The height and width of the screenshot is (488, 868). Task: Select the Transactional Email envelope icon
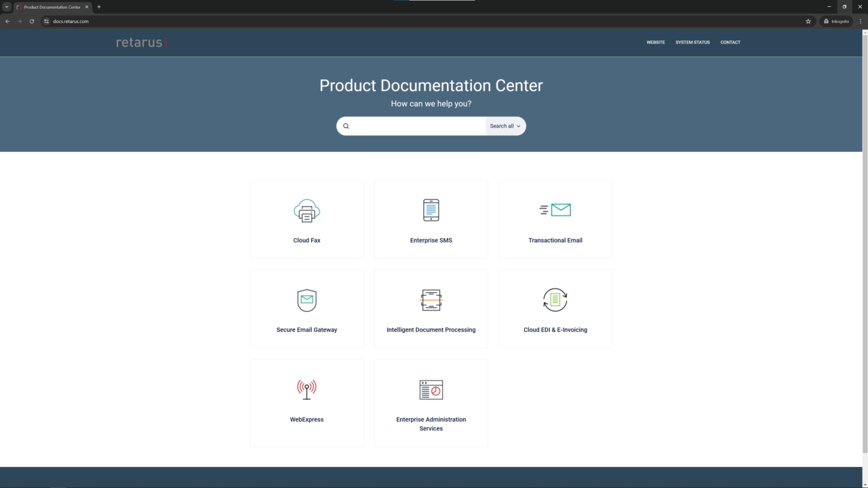555,210
